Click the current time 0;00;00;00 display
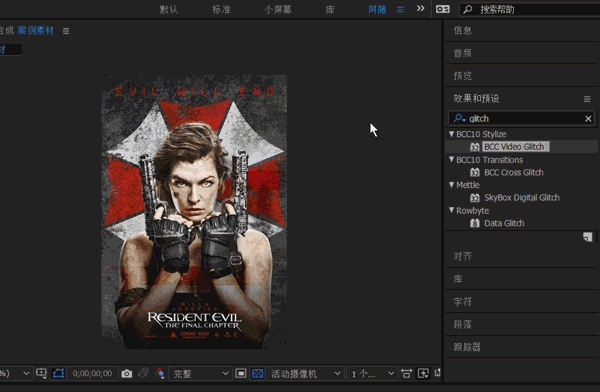The image size is (600, 392). click(92, 373)
